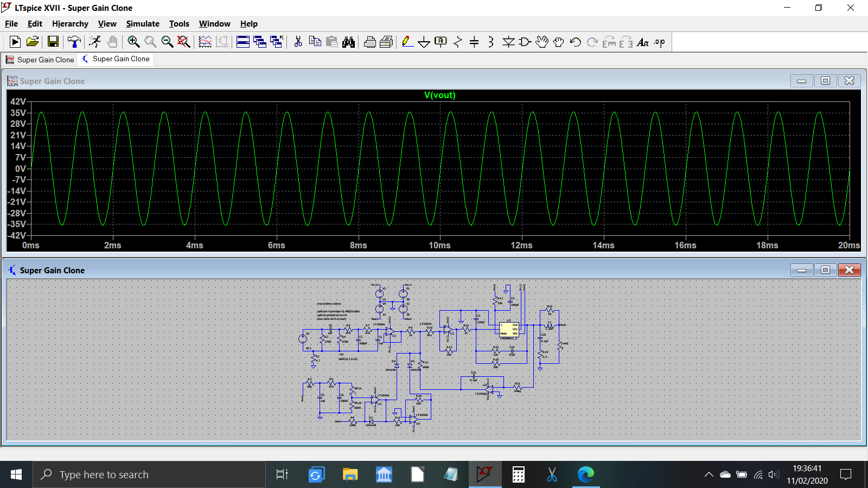Open Print Setup icon
The image size is (868, 488).
(x=387, y=42)
